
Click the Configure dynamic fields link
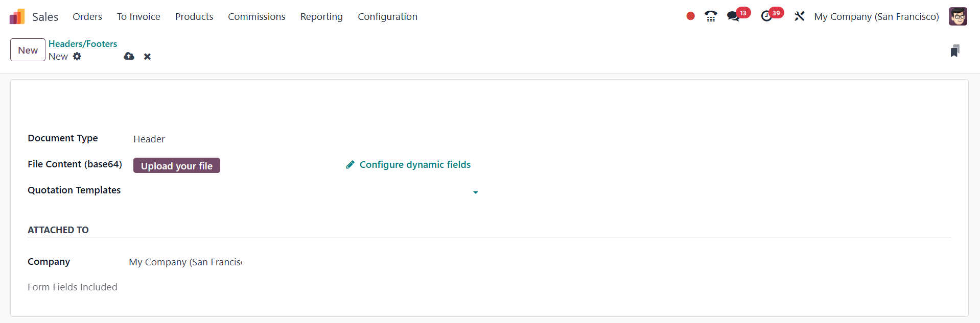point(414,165)
